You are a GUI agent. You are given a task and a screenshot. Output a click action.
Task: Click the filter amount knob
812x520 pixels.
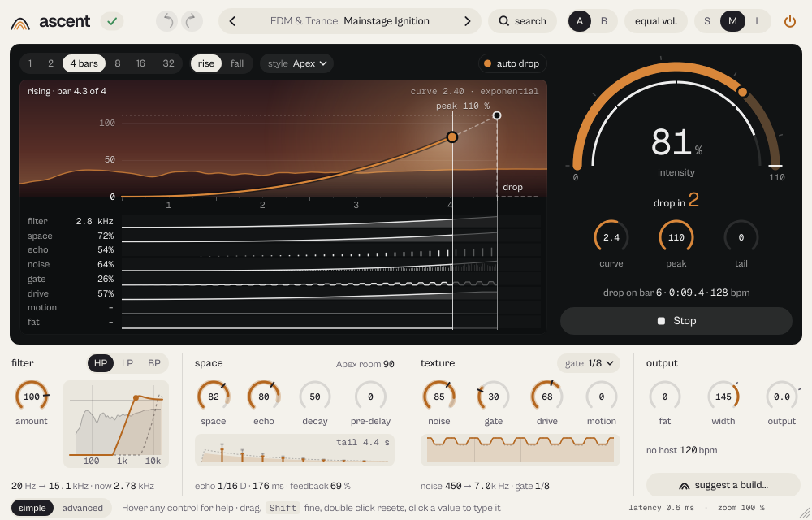tap(32, 396)
